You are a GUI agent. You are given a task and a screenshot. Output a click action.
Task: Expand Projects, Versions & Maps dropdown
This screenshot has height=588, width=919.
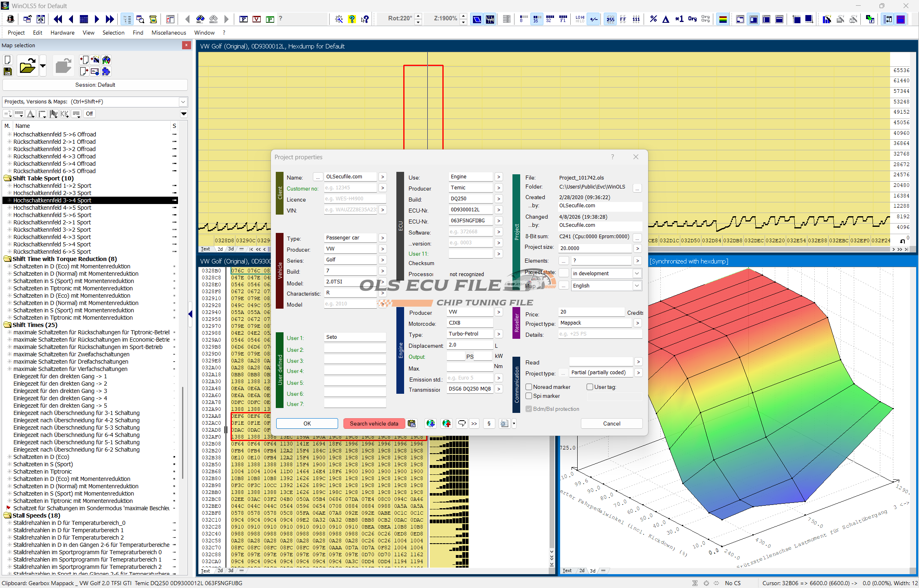183,102
